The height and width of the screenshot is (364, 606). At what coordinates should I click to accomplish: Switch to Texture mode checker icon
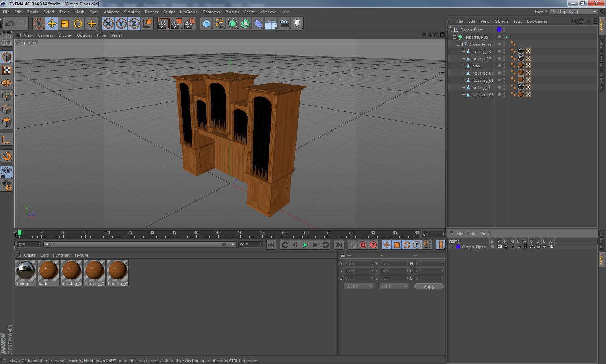(6, 70)
